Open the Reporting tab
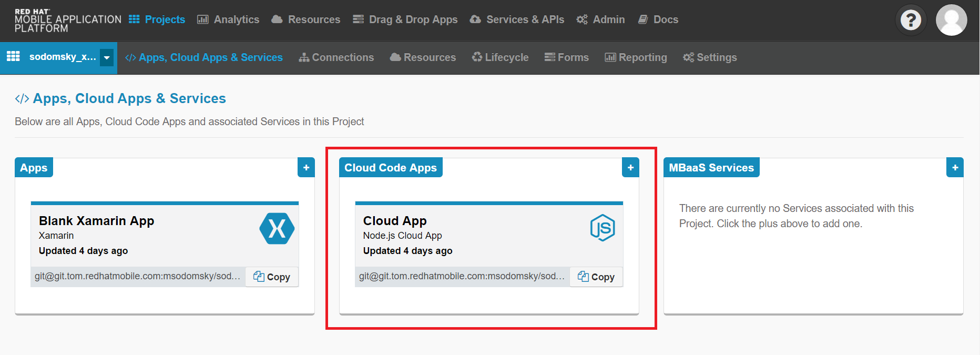The height and width of the screenshot is (355, 980). tap(636, 57)
